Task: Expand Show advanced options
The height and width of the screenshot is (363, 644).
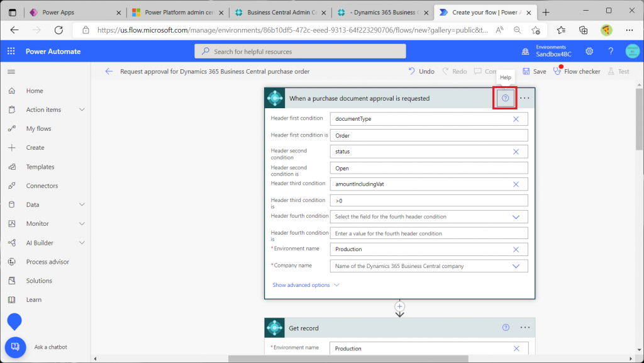Action: pyautogui.click(x=306, y=285)
